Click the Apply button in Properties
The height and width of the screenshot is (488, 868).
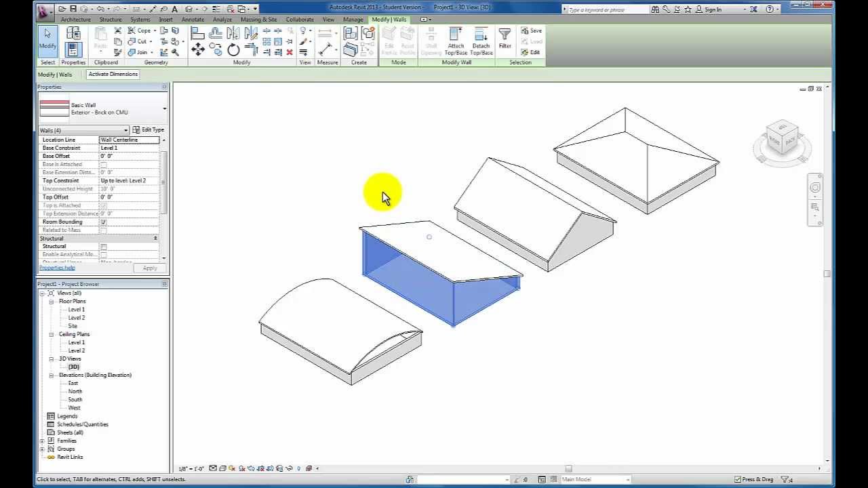150,268
